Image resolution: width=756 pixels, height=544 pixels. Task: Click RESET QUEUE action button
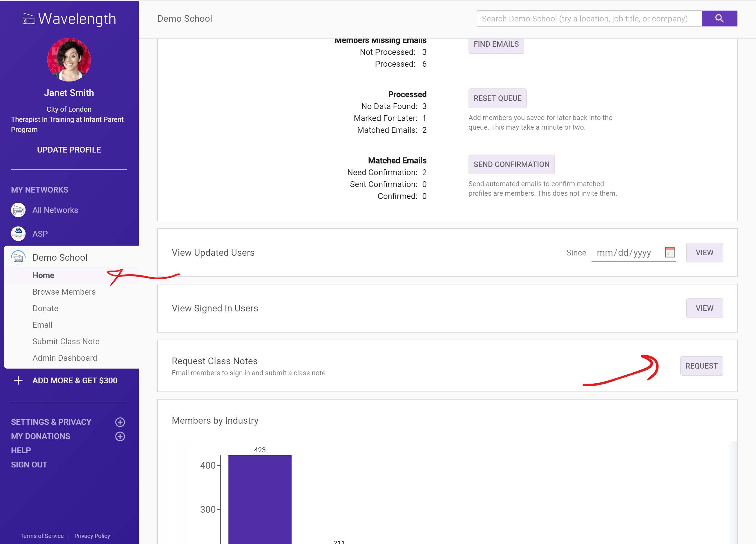497,98
